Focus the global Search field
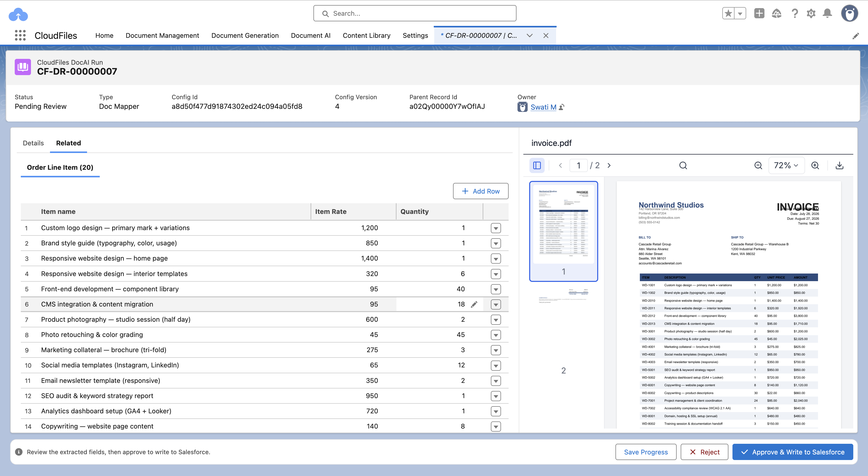Viewport: 868px width, 476px height. (414, 13)
